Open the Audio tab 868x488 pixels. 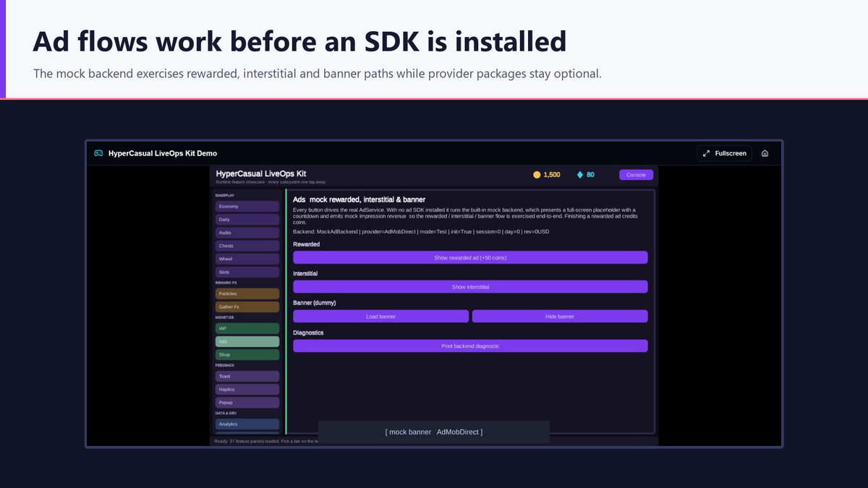pyautogui.click(x=247, y=233)
